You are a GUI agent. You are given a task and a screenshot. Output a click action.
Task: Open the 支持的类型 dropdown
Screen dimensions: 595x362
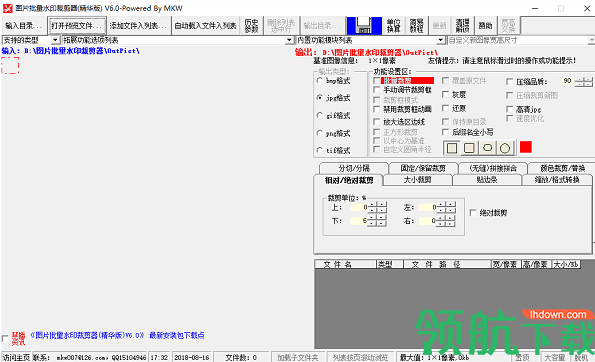pyautogui.click(x=55, y=40)
